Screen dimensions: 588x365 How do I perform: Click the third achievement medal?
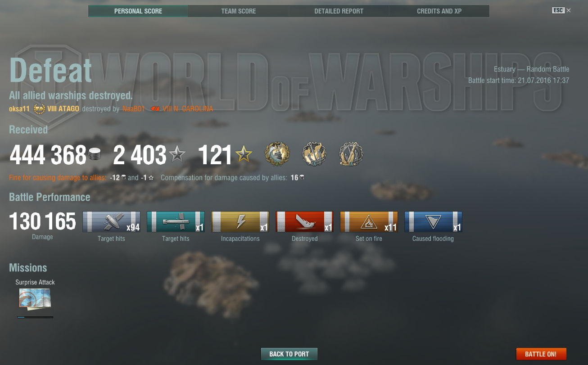point(351,154)
